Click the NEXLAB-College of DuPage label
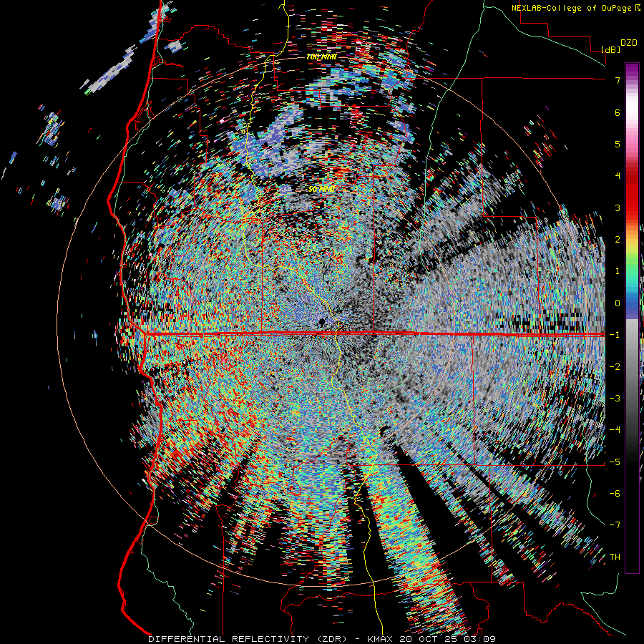This screenshot has height=644, width=644. pos(571,8)
